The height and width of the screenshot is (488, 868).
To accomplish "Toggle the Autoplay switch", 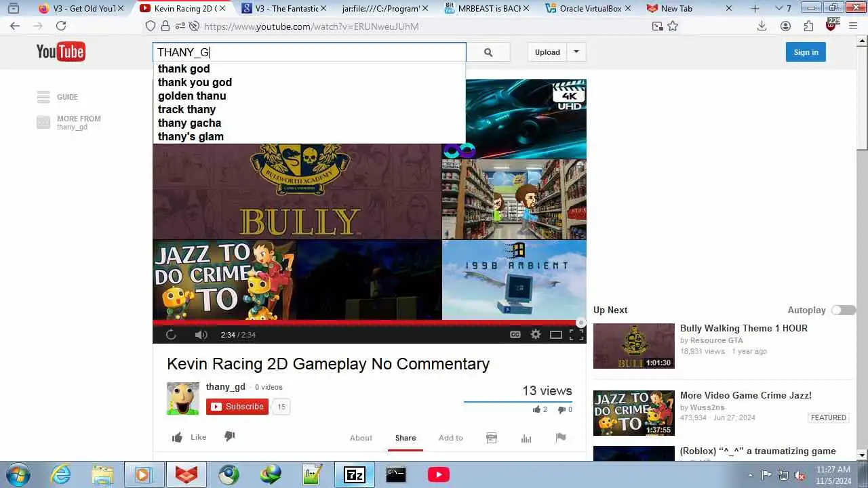I will coord(844,310).
